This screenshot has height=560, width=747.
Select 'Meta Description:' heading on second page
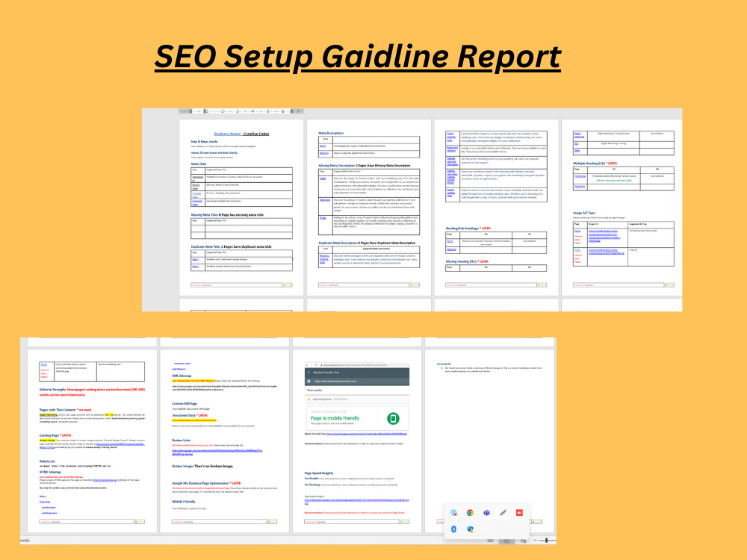331,133
